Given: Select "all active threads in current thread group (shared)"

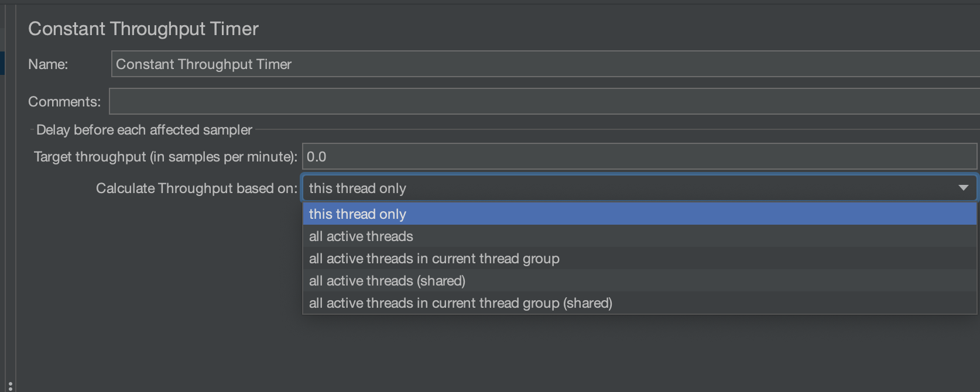Looking at the screenshot, I should pos(460,303).
